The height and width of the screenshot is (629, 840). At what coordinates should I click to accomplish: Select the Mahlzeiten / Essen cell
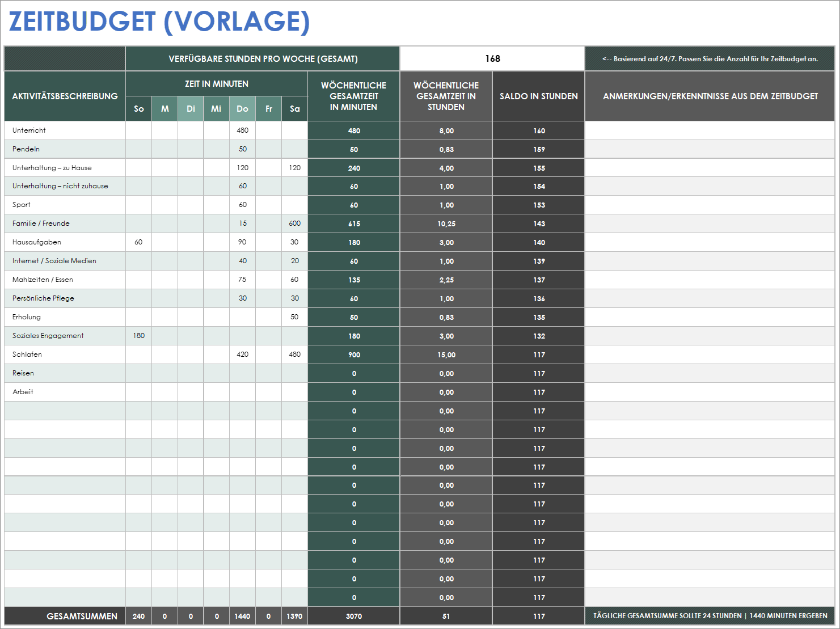pyautogui.click(x=65, y=280)
